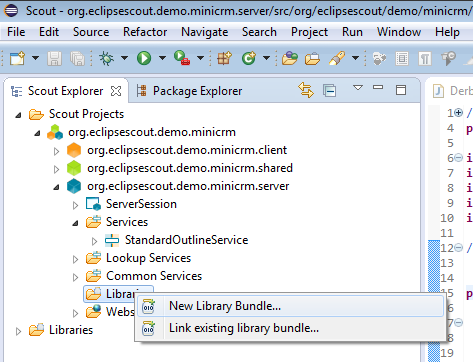Open the External Tools dropdown arrow
473x362 pixels.
200,58
